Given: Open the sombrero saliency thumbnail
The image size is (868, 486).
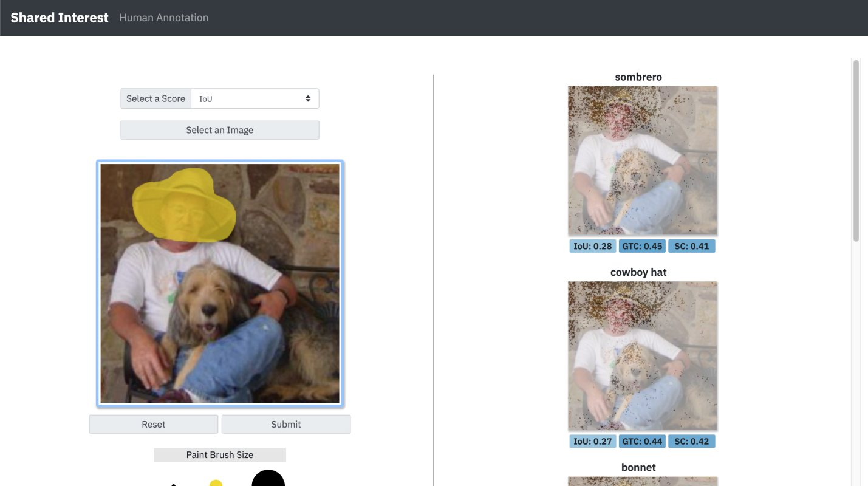Looking at the screenshot, I should pyautogui.click(x=642, y=160).
